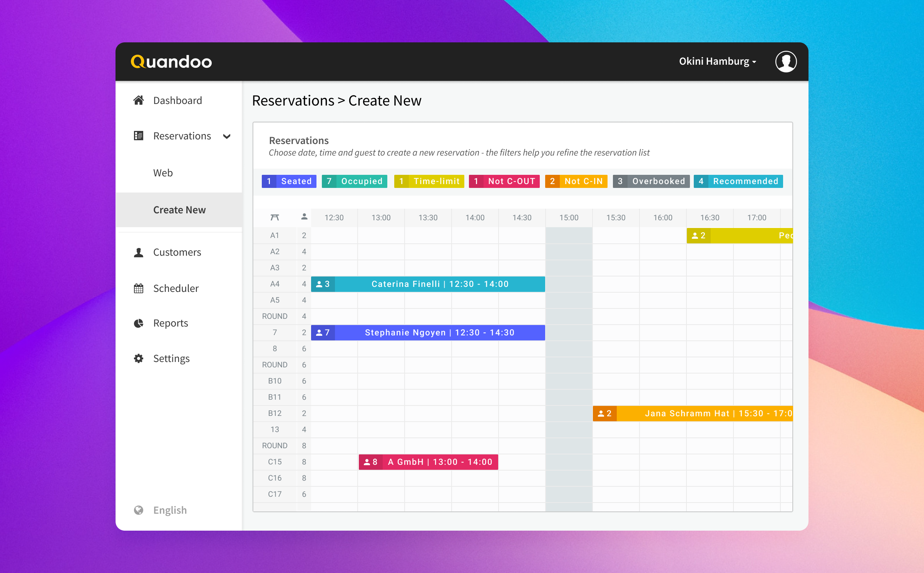This screenshot has height=573, width=924.
Task: Toggle the Not C-OUT filter
Action: 504,181
